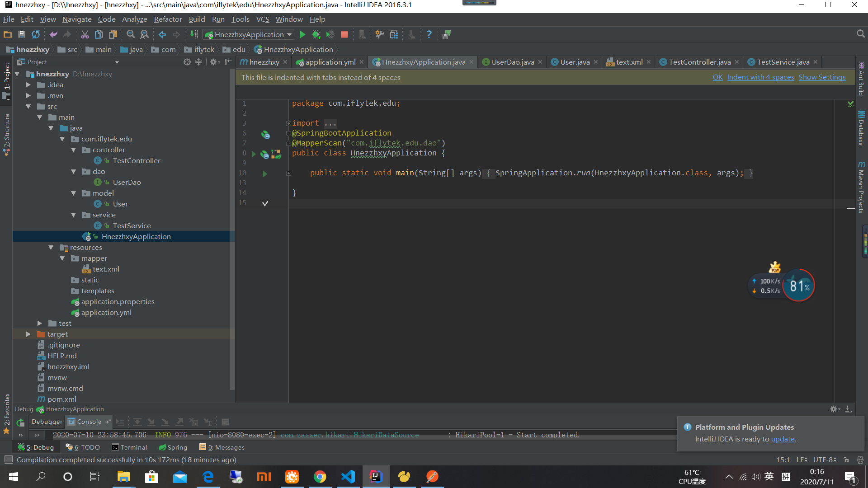Click the Cut scissors icon
This screenshot has height=488, width=868.
(x=85, y=34)
